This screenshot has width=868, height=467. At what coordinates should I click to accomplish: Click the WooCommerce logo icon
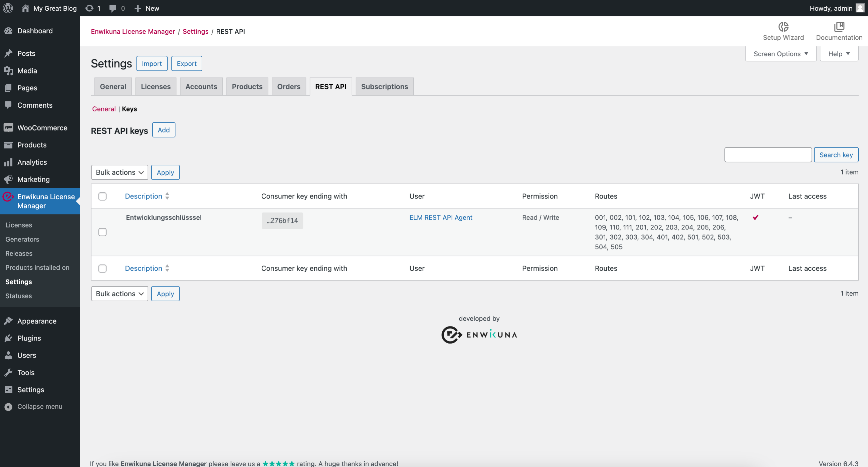point(8,128)
